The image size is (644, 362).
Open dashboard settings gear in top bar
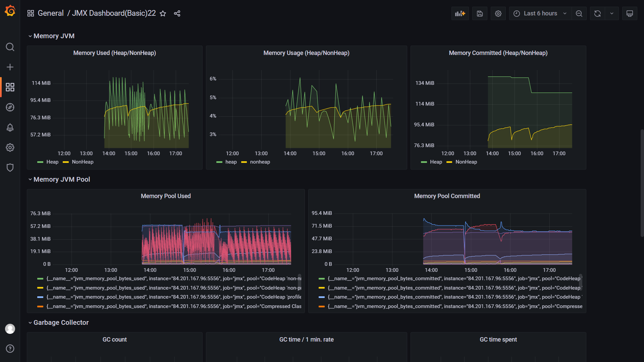pos(498,13)
